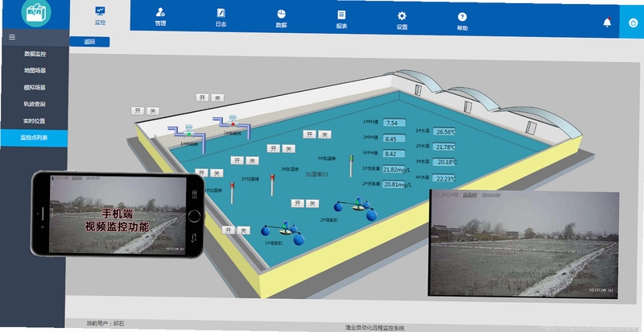This screenshot has width=644, height=332.
Task: Click 1# water temperature 26.56℃
Action: (444, 131)
